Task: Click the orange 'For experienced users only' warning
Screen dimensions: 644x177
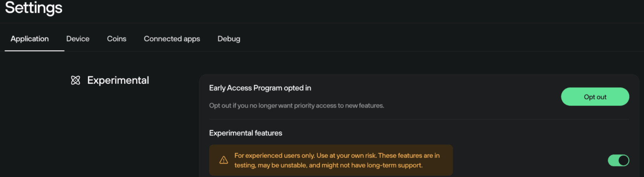Action: click(x=331, y=160)
